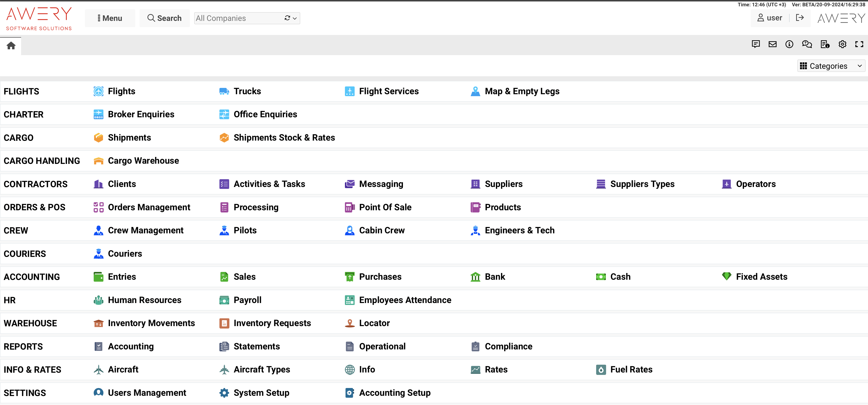Click the logout arrow icon
Screen dimensions: 868x405
click(800, 17)
